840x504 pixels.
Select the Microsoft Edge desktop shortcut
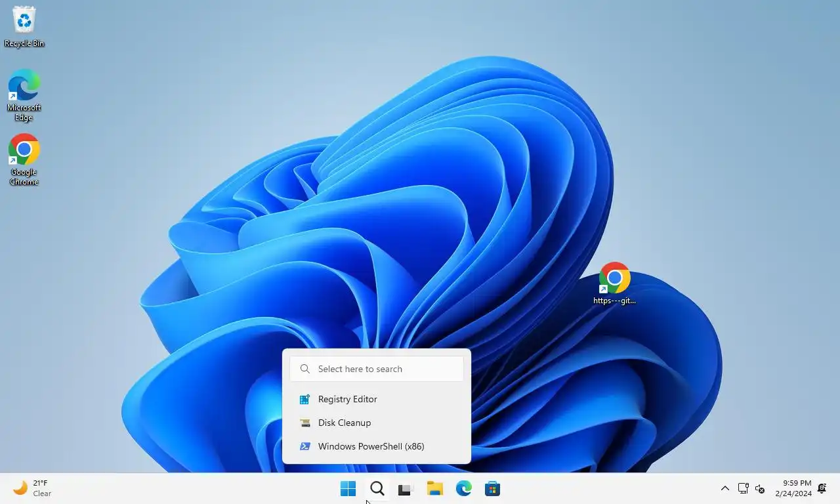(24, 96)
